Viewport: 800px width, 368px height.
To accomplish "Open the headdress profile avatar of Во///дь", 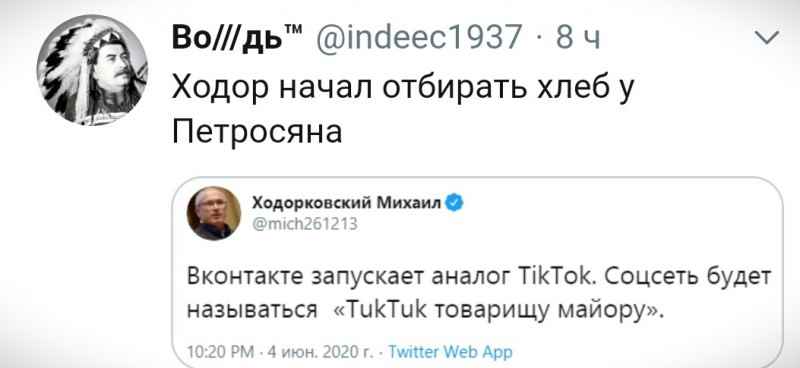I will pos(92,70).
